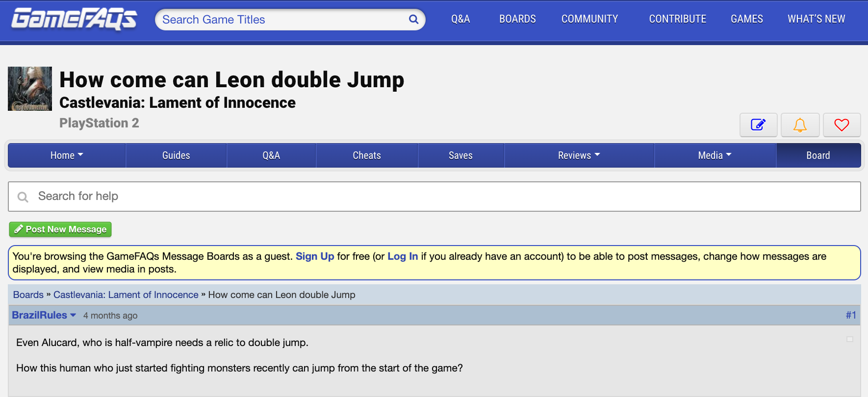868x397 pixels.
Task: Open the GAMES top navigation item
Action: coord(747,19)
